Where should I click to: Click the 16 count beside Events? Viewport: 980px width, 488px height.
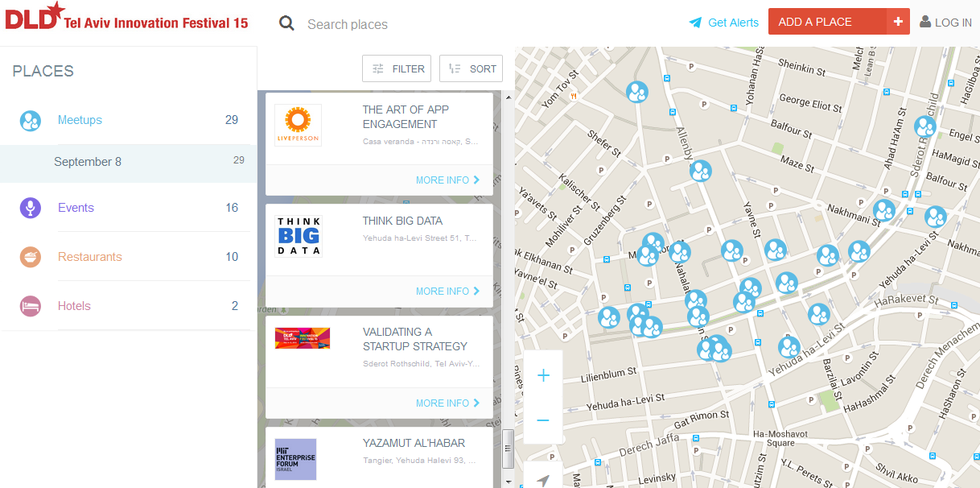point(232,208)
